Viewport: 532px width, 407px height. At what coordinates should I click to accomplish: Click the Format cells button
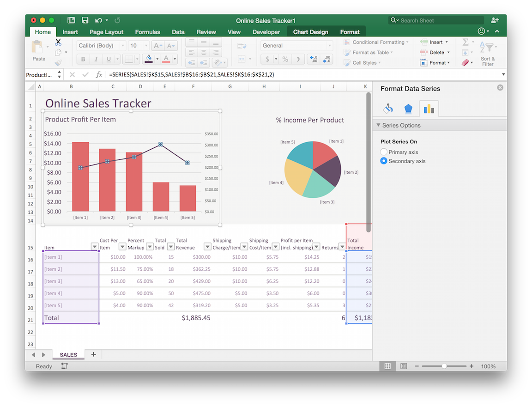click(x=435, y=63)
